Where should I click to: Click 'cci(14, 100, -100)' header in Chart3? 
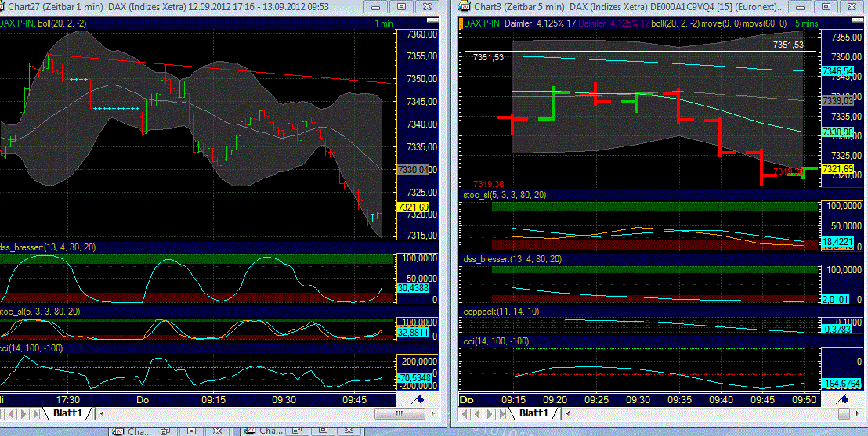tap(495, 341)
